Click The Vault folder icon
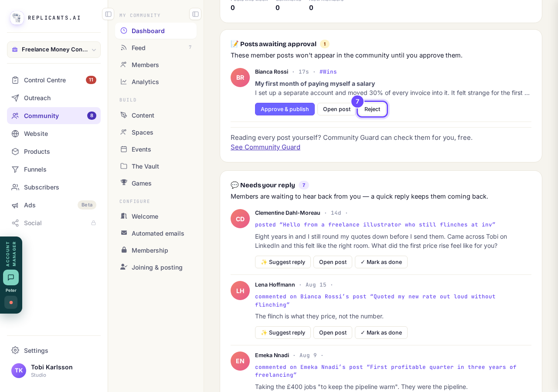The image size is (558, 392). (124, 166)
